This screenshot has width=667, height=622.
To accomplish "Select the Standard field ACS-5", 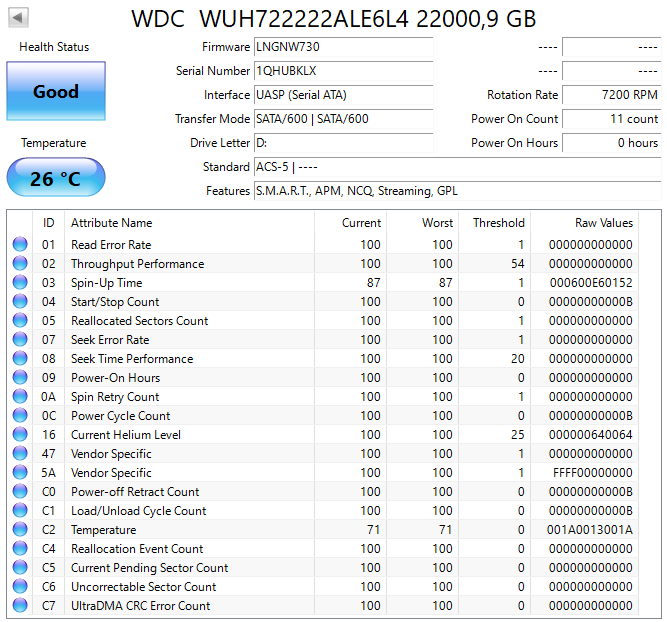I will (458, 167).
